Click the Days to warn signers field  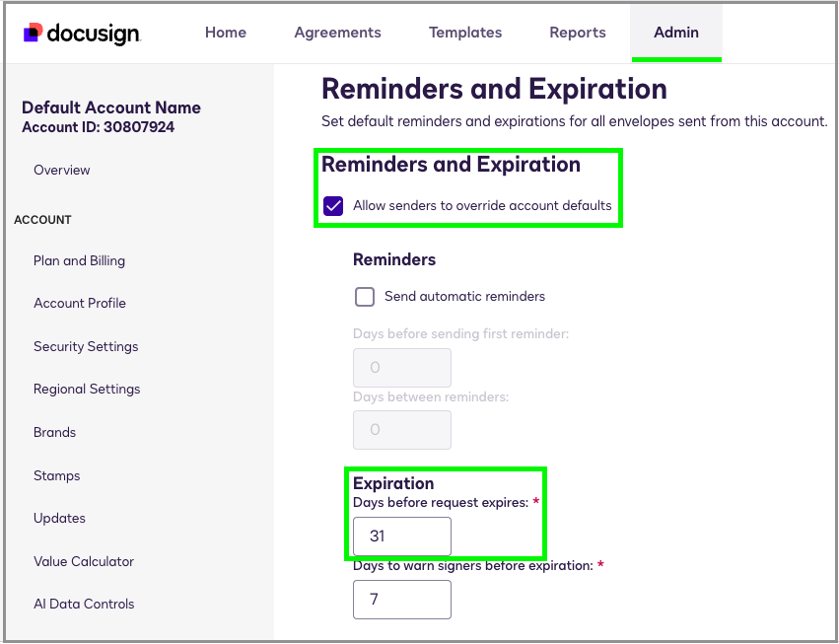click(402, 600)
